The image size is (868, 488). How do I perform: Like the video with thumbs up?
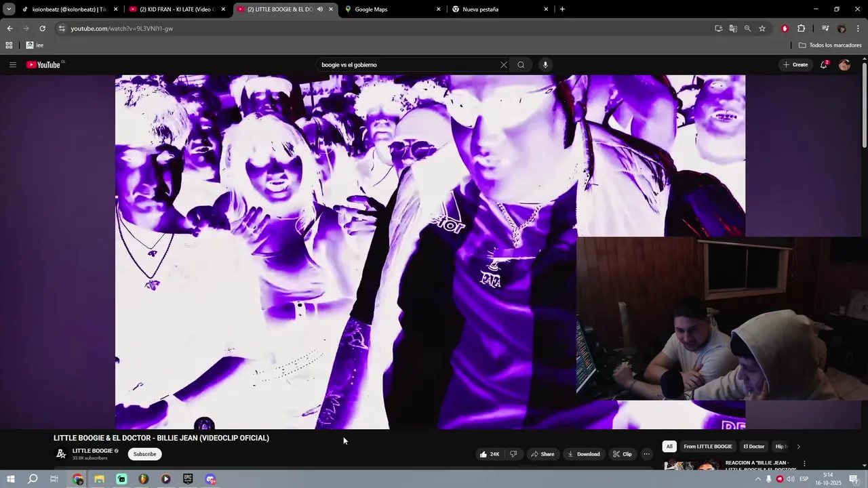pyautogui.click(x=490, y=454)
